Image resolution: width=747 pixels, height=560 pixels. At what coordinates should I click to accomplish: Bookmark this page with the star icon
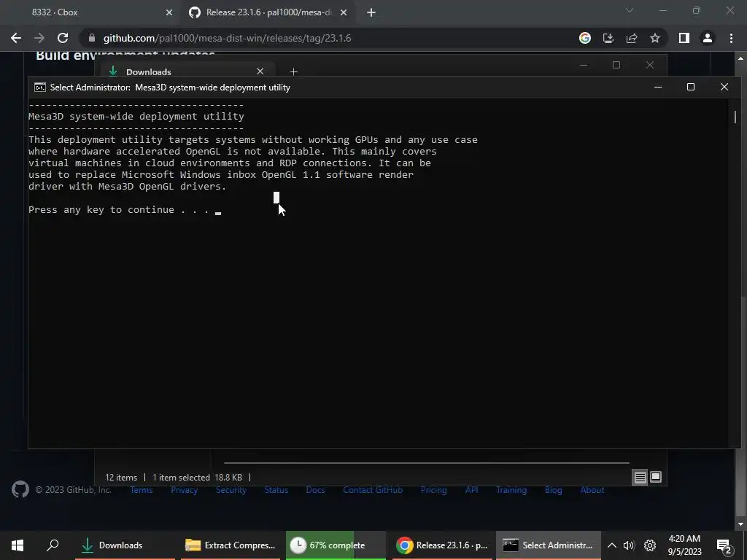point(655,38)
